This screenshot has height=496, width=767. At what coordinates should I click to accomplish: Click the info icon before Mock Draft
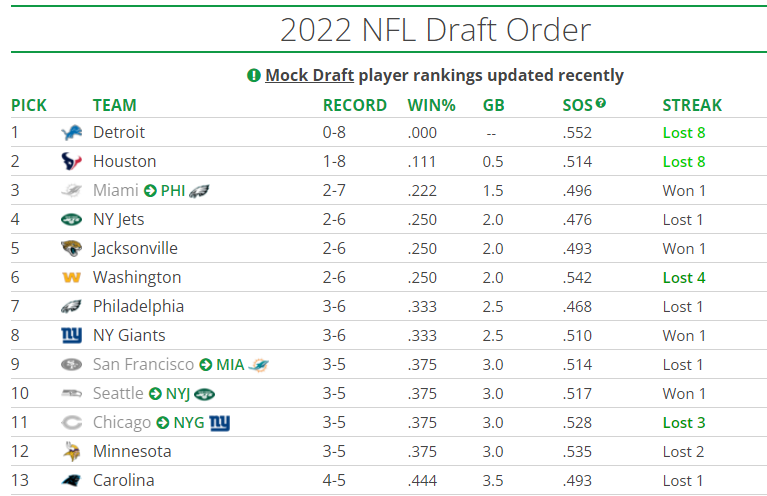point(254,75)
